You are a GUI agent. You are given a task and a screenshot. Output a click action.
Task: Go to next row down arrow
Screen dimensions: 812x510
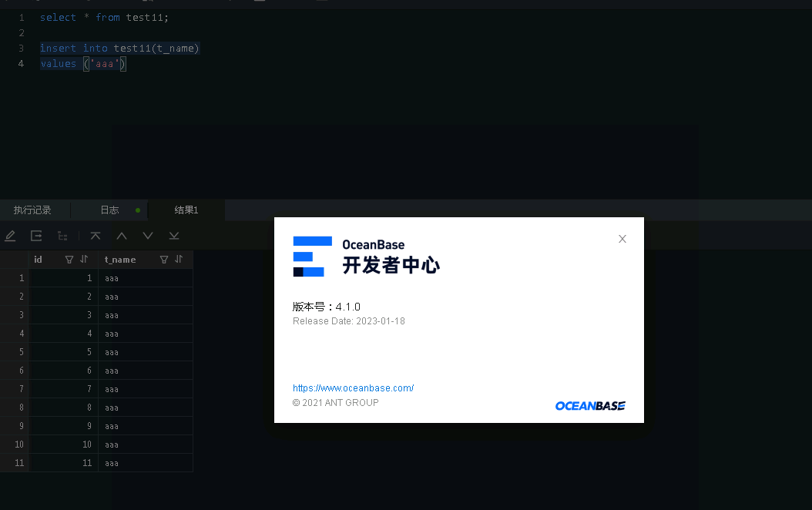148,236
